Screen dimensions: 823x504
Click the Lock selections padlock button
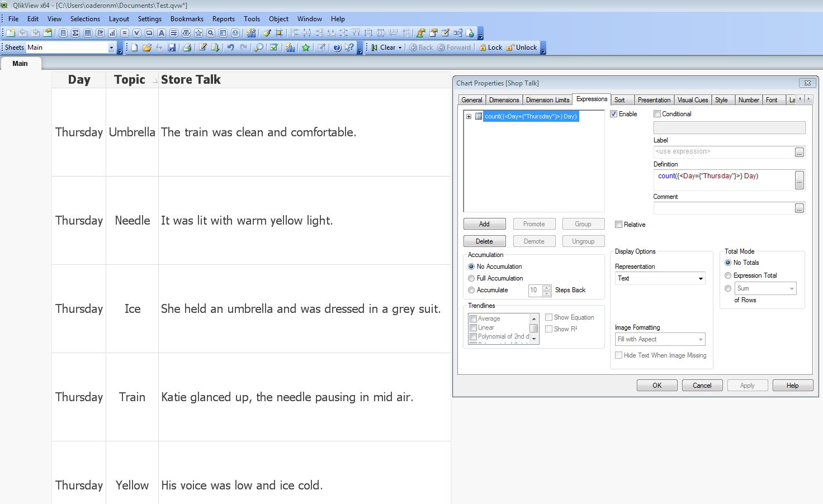click(490, 47)
